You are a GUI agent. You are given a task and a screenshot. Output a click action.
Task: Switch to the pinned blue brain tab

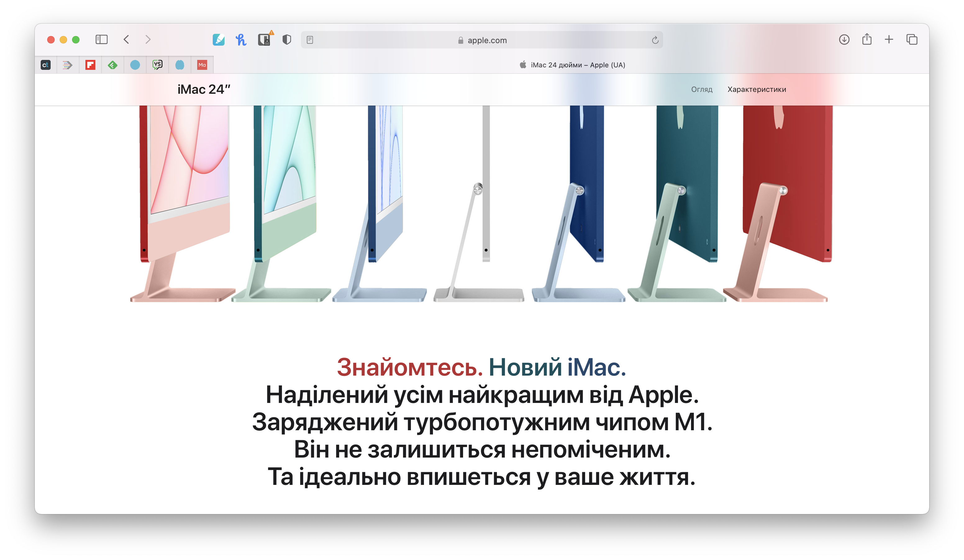[x=180, y=65]
